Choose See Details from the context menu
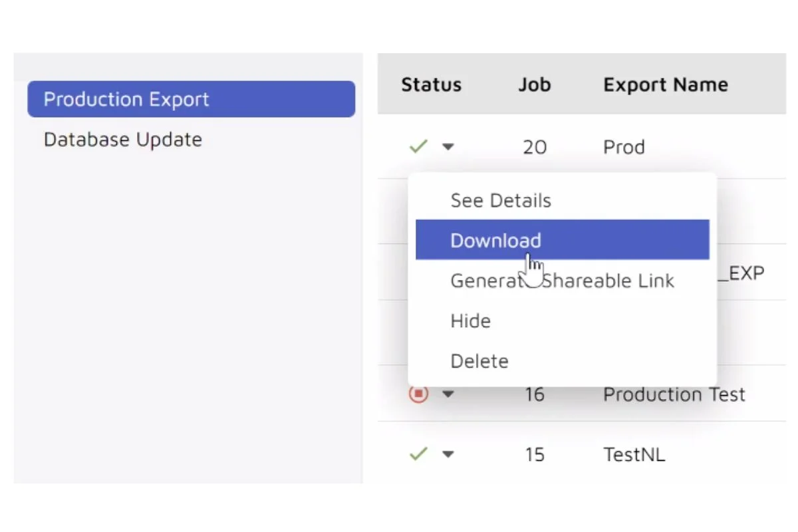798x532 pixels. coord(500,201)
